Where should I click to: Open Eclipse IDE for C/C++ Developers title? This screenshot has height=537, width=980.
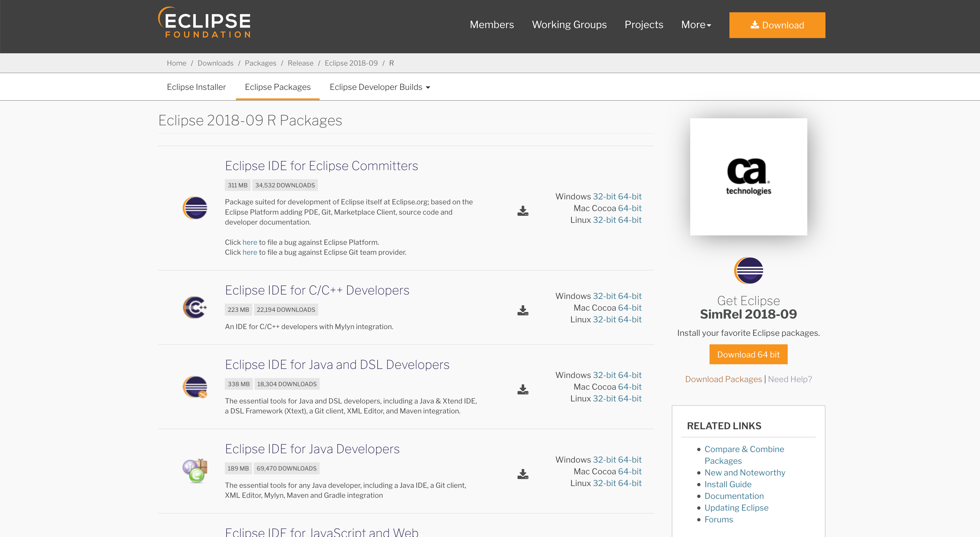pyautogui.click(x=317, y=290)
